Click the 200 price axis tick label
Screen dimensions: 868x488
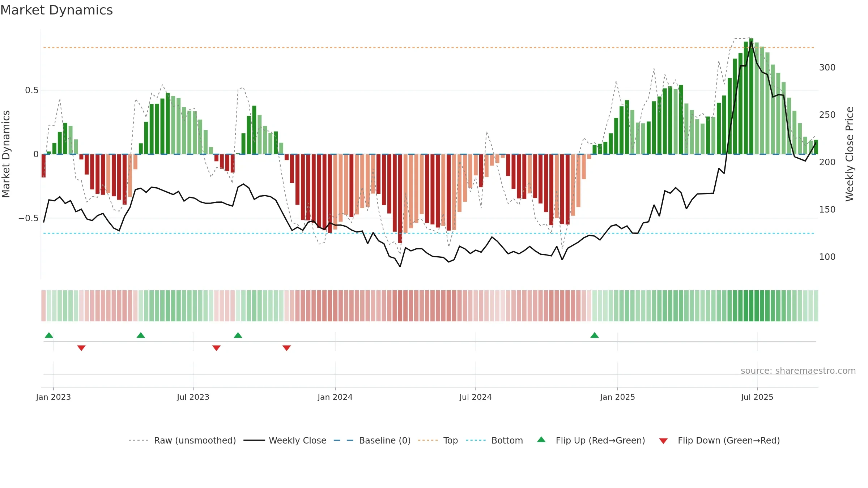[x=827, y=162]
